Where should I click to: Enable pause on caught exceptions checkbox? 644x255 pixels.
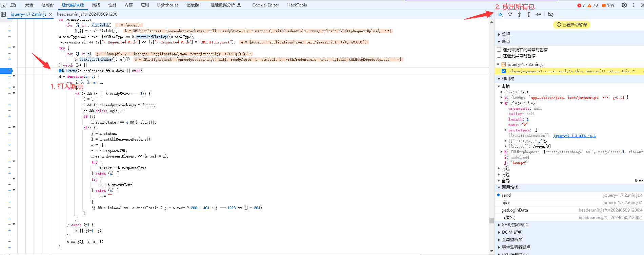click(x=499, y=56)
